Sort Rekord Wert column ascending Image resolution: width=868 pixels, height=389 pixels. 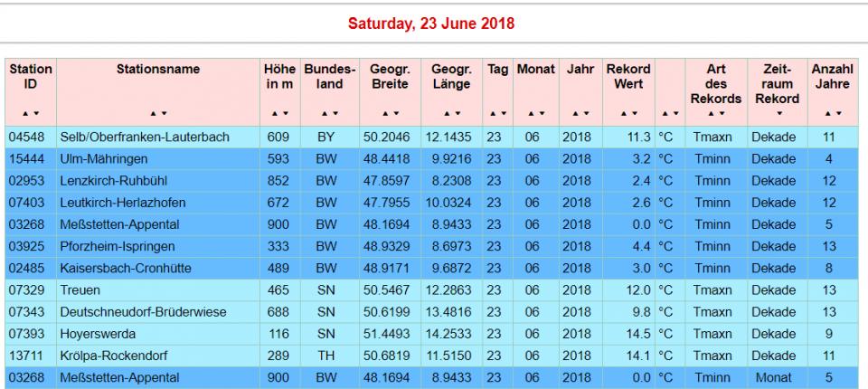pos(623,114)
